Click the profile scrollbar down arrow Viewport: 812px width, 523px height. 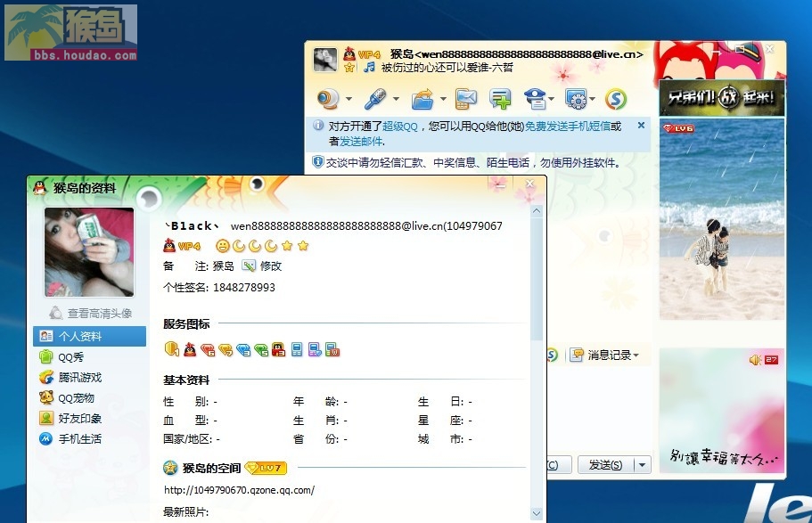[x=537, y=513]
